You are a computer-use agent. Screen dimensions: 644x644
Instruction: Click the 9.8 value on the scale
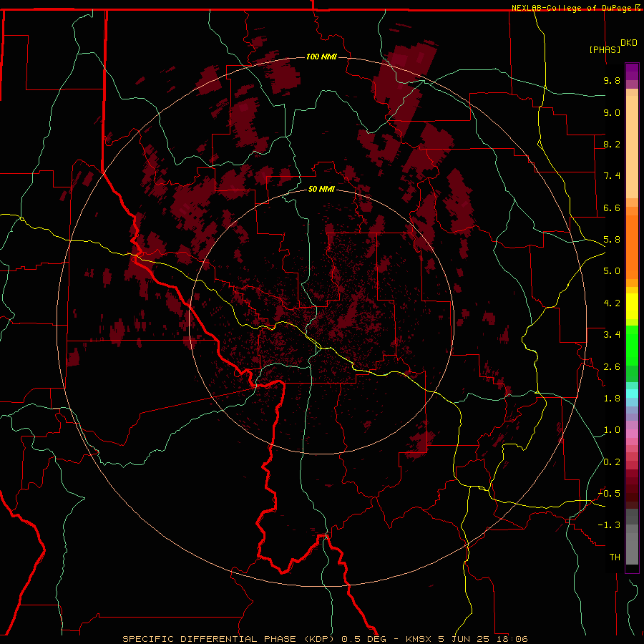[612, 80]
